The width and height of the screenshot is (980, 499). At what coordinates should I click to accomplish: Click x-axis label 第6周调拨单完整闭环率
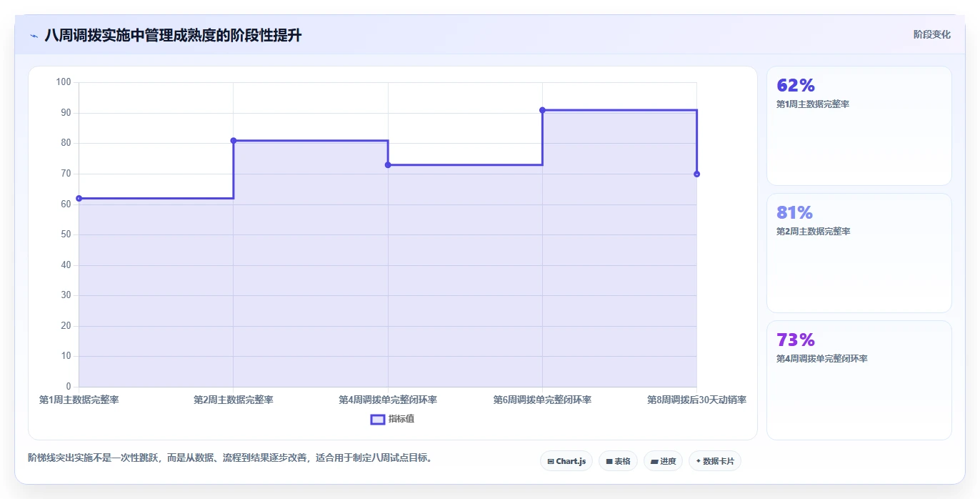click(542, 400)
